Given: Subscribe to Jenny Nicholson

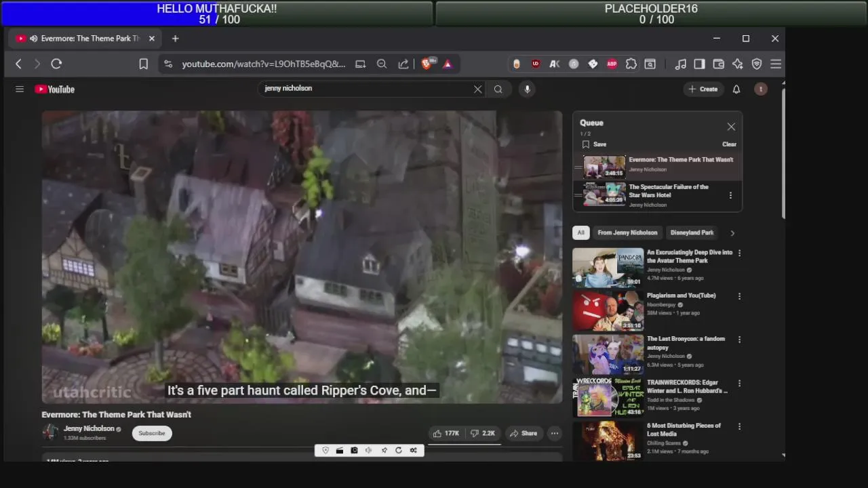Looking at the screenshot, I should pos(152,434).
